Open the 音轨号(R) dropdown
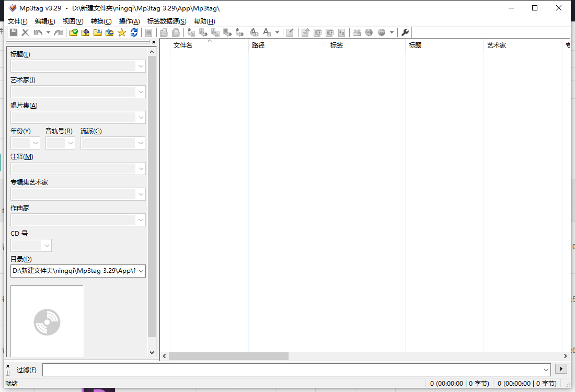Viewport: 575px width, 392px height. (71, 143)
